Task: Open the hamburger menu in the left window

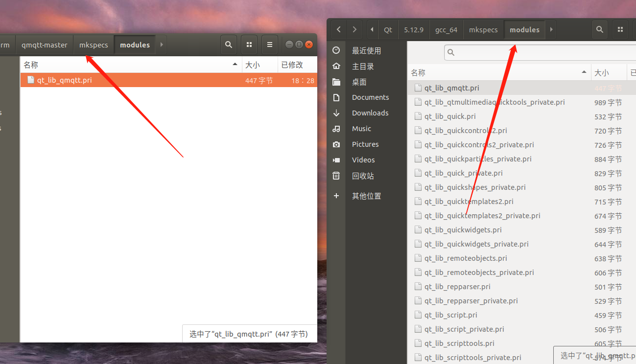Action: click(x=270, y=45)
